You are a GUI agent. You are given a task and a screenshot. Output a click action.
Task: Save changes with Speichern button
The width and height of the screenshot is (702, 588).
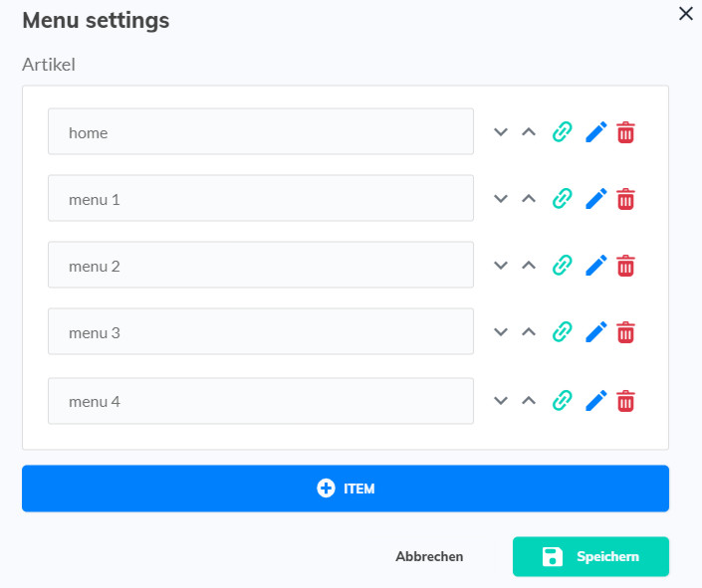coord(590,556)
